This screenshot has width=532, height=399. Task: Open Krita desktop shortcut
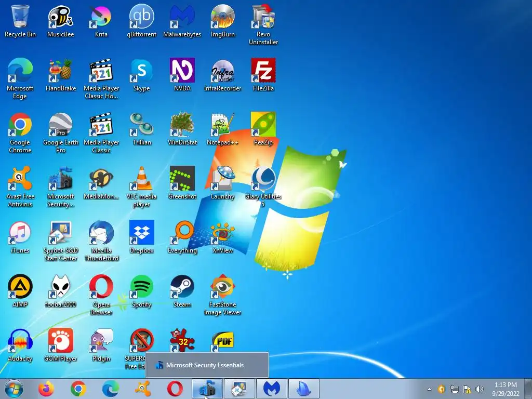click(101, 21)
